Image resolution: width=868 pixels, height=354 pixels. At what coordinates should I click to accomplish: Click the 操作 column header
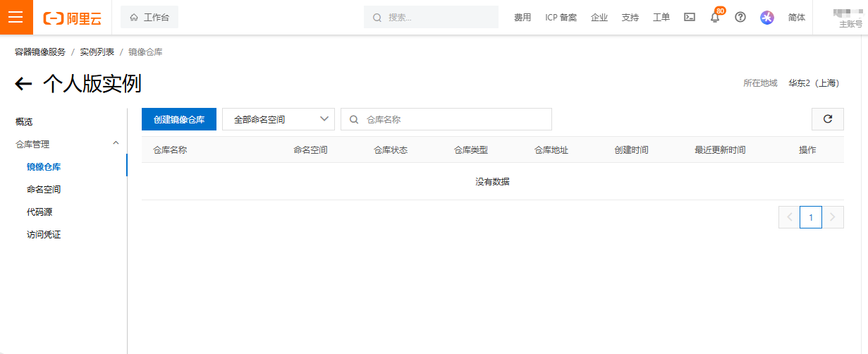(807, 150)
